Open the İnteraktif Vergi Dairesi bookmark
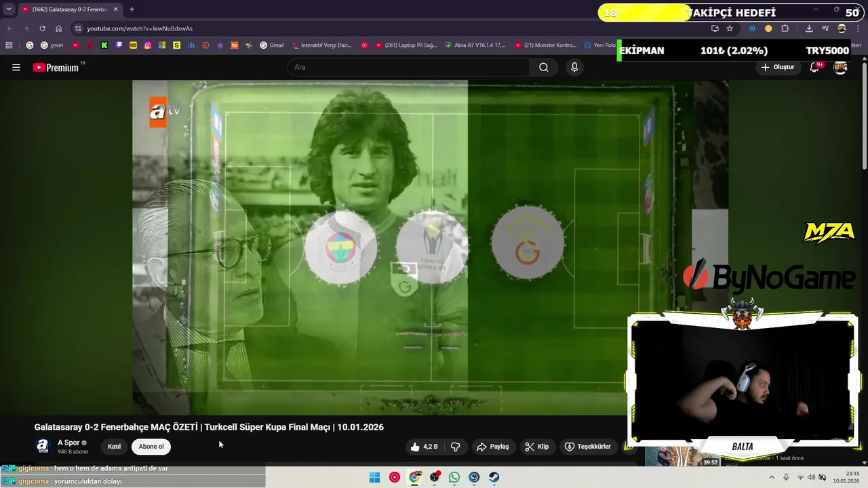This screenshot has width=868, height=488. (322, 45)
